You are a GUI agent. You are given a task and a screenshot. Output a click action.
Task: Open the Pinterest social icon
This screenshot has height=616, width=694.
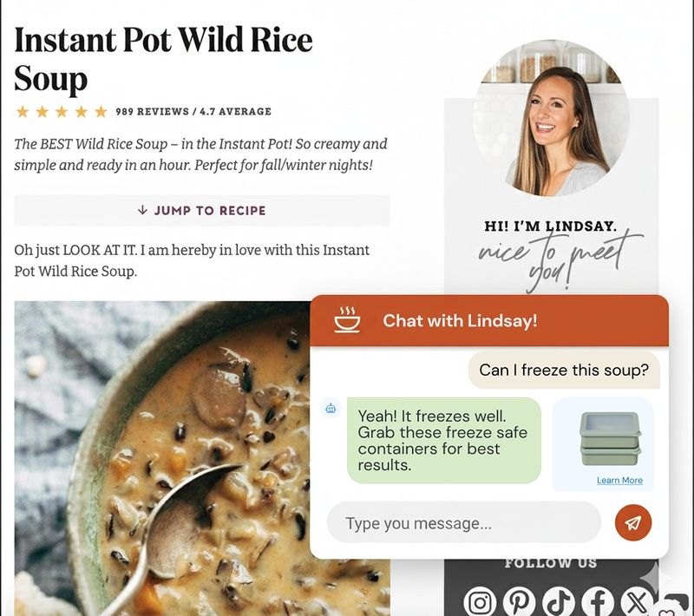tap(519, 602)
